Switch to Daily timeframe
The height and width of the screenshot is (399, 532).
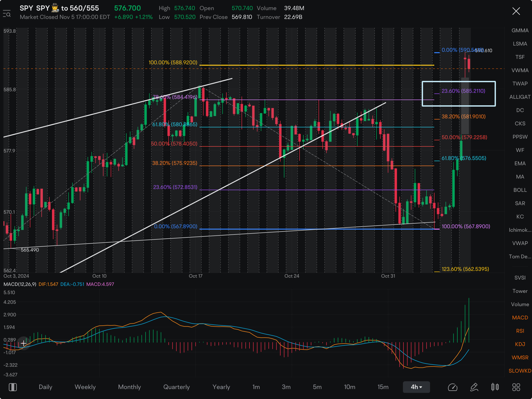tap(46, 387)
